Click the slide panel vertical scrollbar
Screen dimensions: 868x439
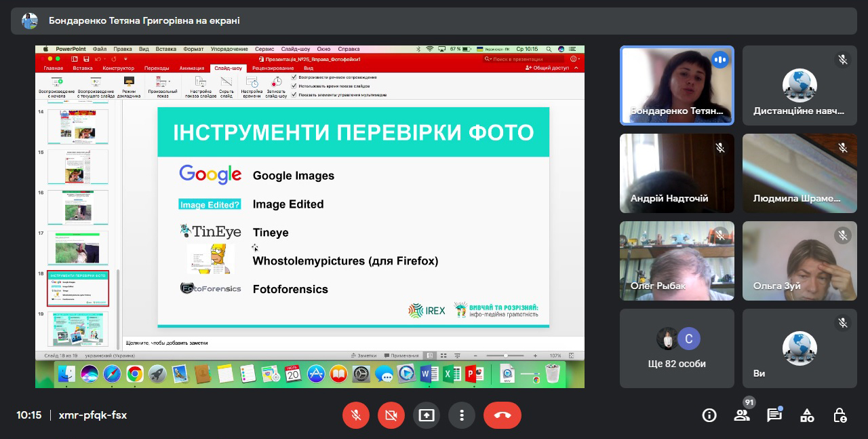coord(118,309)
